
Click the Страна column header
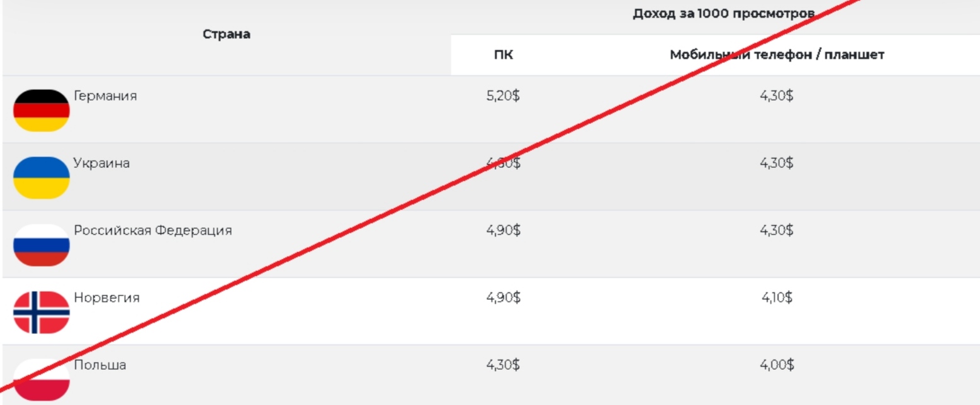227,35
